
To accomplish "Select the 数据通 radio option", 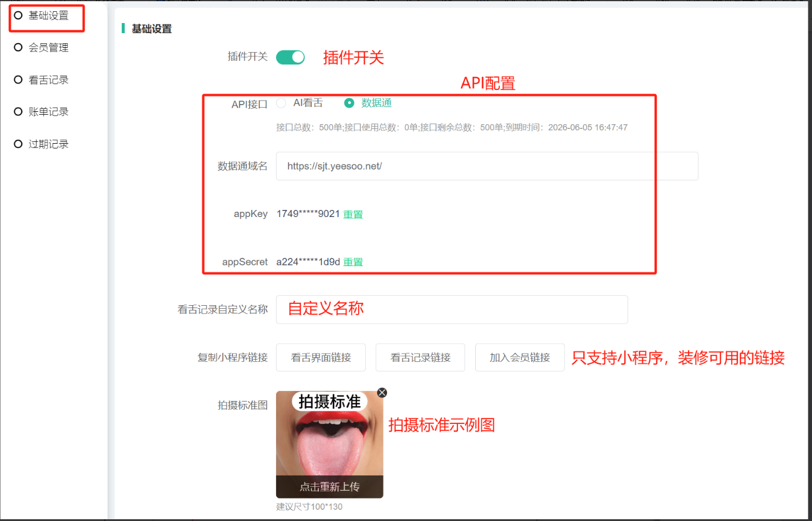I will tap(349, 103).
